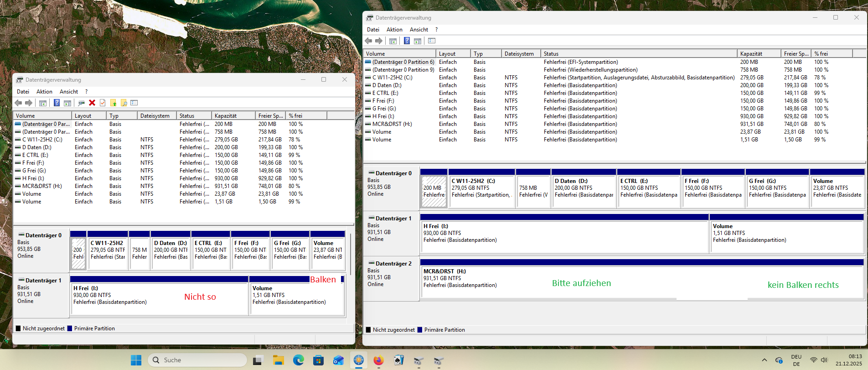Open Solitaire cards app in taskbar
Viewport: 868px width, 370px height.
(398, 360)
